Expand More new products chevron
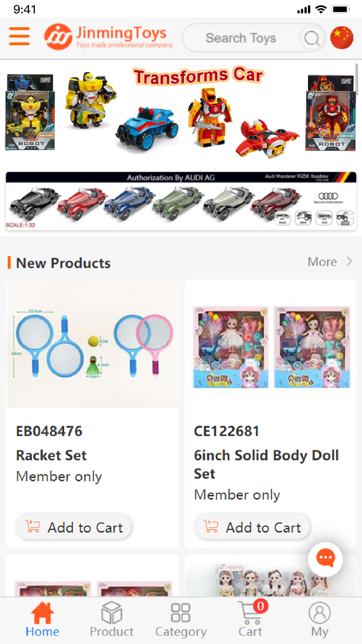This screenshot has height=644, width=362. coord(349,261)
